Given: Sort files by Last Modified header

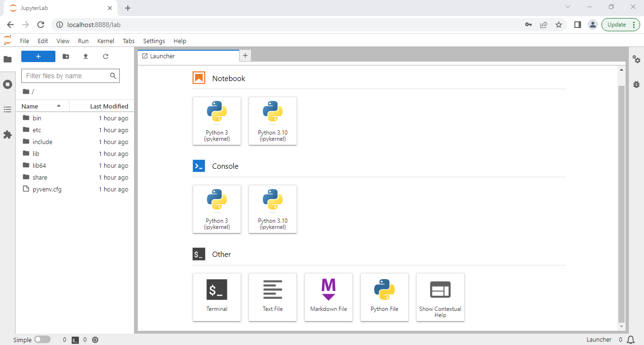Looking at the screenshot, I should pos(102,106).
